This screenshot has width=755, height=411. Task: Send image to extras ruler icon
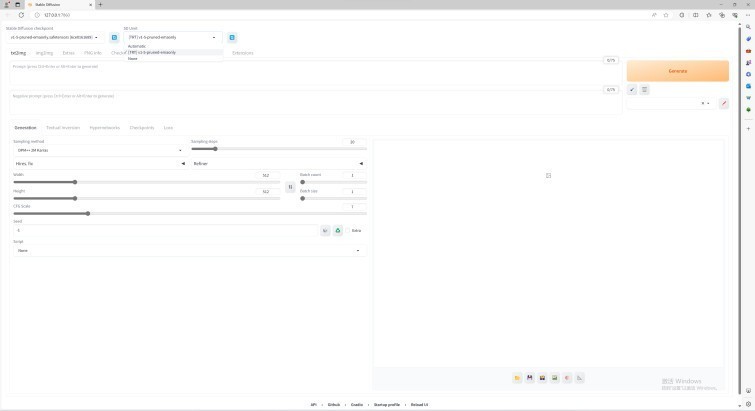coord(580,378)
